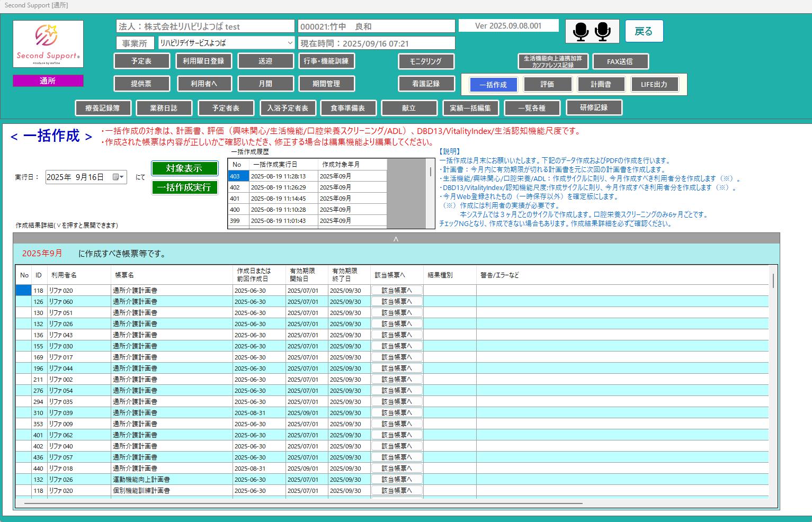Select user name cell リファ 002

pyautogui.click(x=79, y=380)
